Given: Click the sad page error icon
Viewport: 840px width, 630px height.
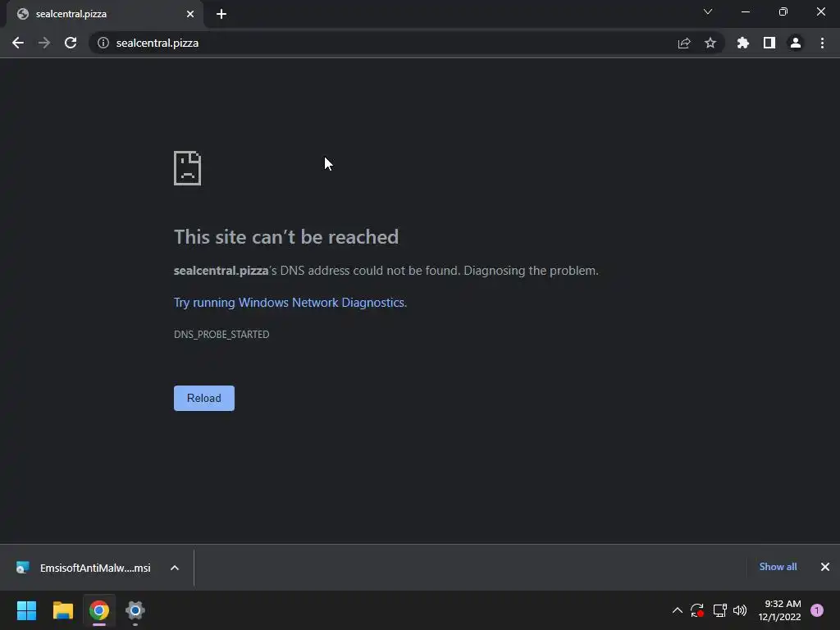Looking at the screenshot, I should click(x=188, y=168).
